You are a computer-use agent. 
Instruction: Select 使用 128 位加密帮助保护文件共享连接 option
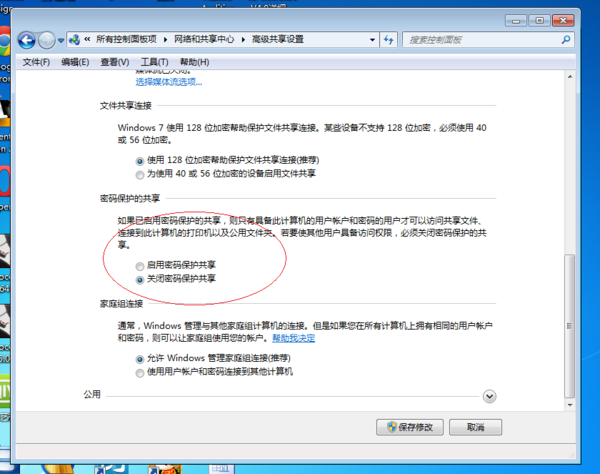coord(140,161)
